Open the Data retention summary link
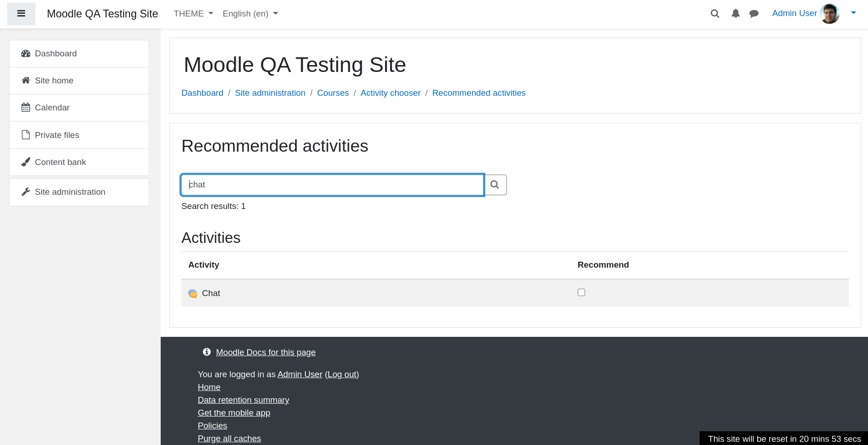 coord(244,400)
